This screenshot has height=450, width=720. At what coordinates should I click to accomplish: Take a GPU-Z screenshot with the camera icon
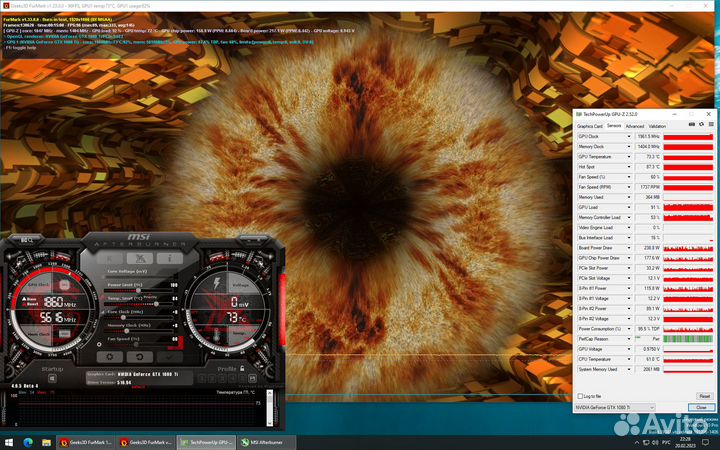click(692, 124)
